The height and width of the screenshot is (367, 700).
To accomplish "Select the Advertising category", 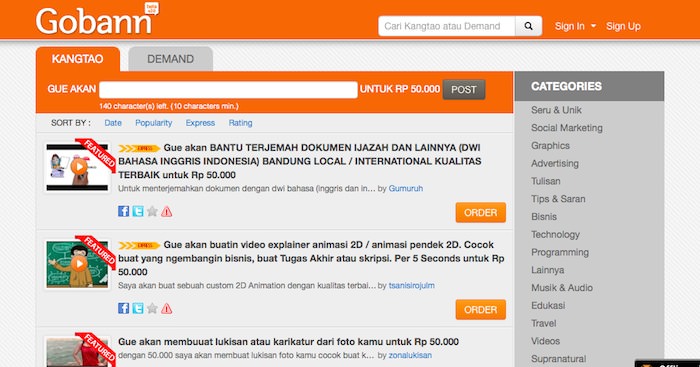I will click(555, 163).
